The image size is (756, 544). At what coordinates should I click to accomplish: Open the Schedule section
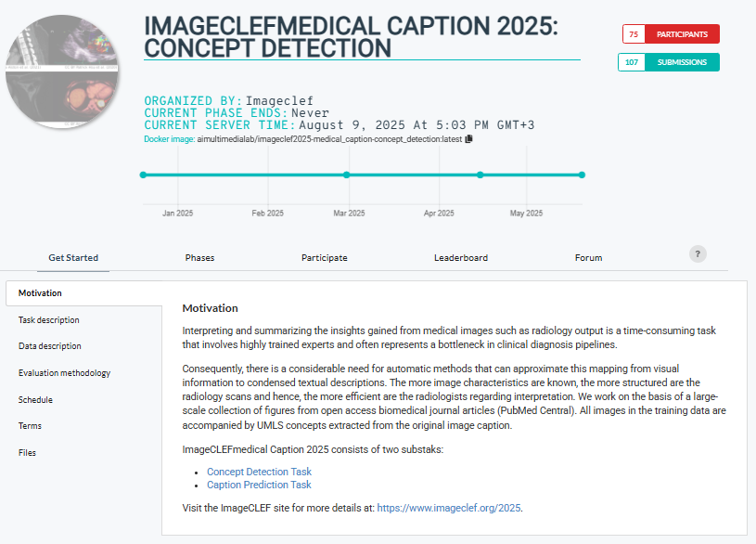[x=35, y=400]
